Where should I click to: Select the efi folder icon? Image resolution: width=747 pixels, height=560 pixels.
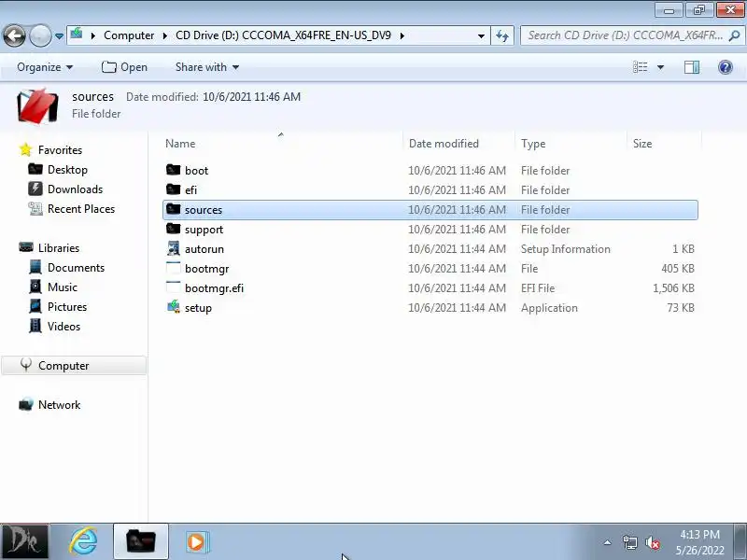click(174, 189)
